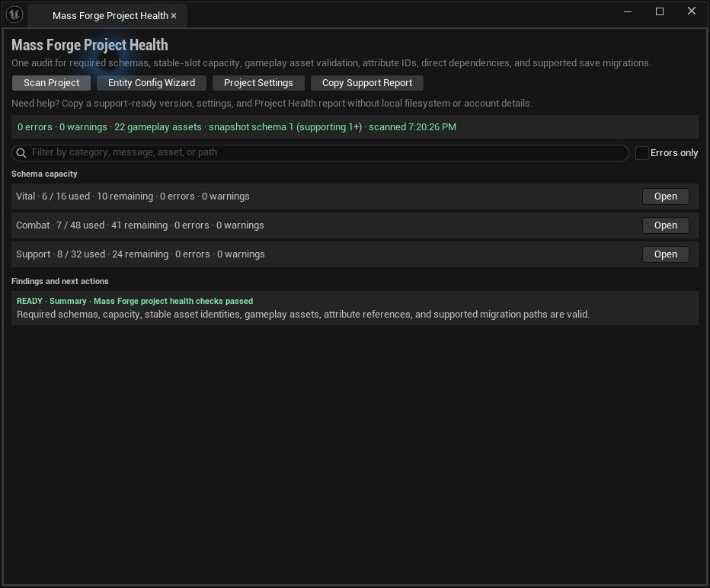Run Scan Project
The width and height of the screenshot is (710, 588).
click(x=51, y=83)
